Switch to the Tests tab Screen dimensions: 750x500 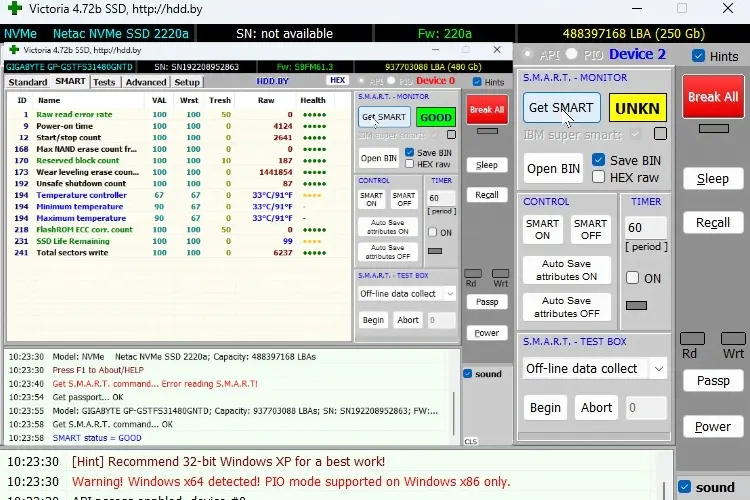[104, 82]
